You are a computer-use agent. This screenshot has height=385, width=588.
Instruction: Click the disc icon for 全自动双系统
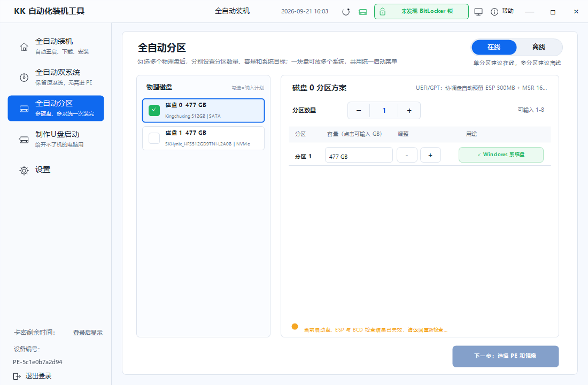pos(24,78)
